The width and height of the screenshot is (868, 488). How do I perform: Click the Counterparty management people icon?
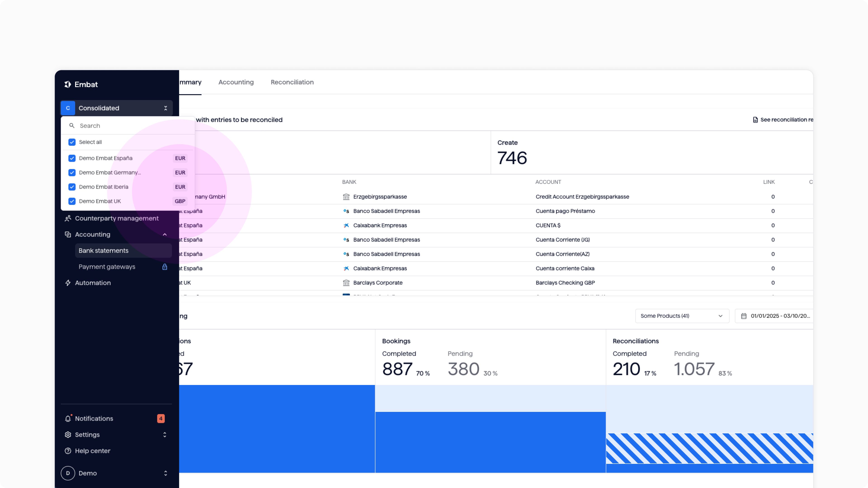point(68,218)
